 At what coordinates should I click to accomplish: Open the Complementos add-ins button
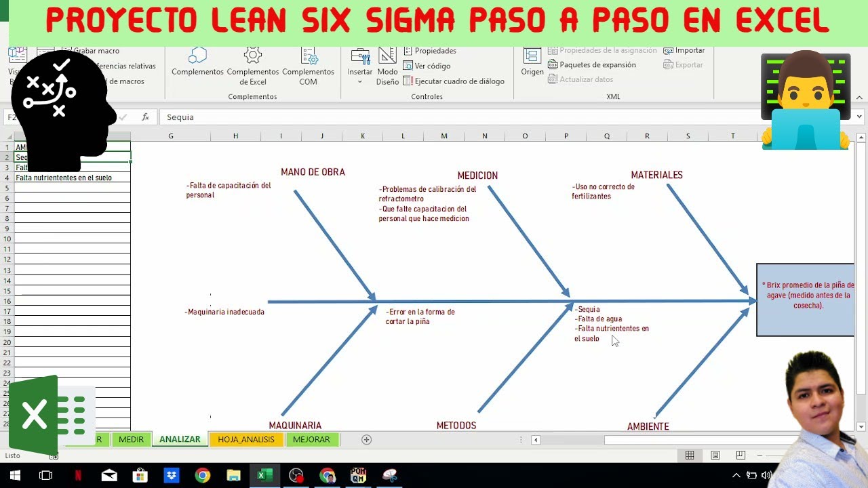197,62
